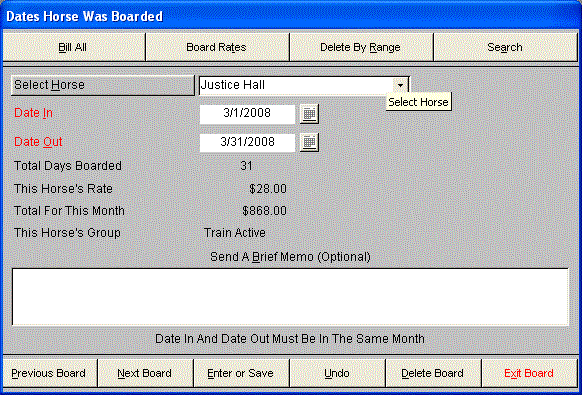
Task: Click the Bill All button
Action: pos(73,47)
